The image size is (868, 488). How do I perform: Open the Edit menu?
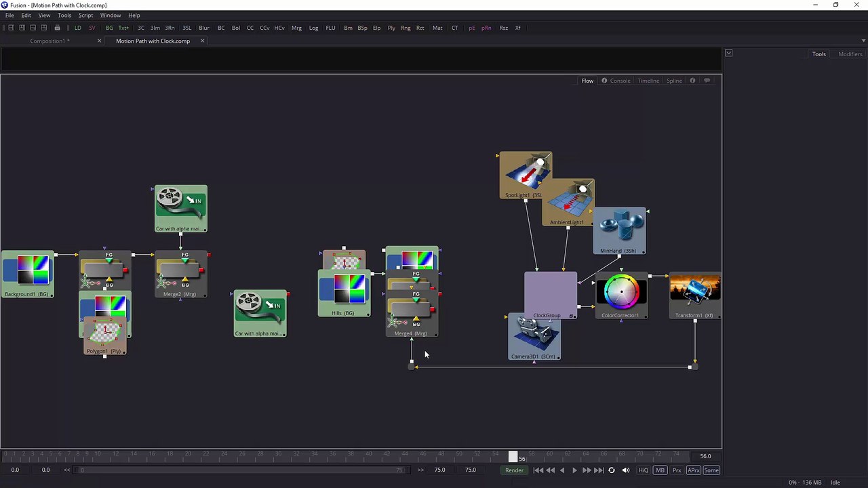pyautogui.click(x=26, y=15)
